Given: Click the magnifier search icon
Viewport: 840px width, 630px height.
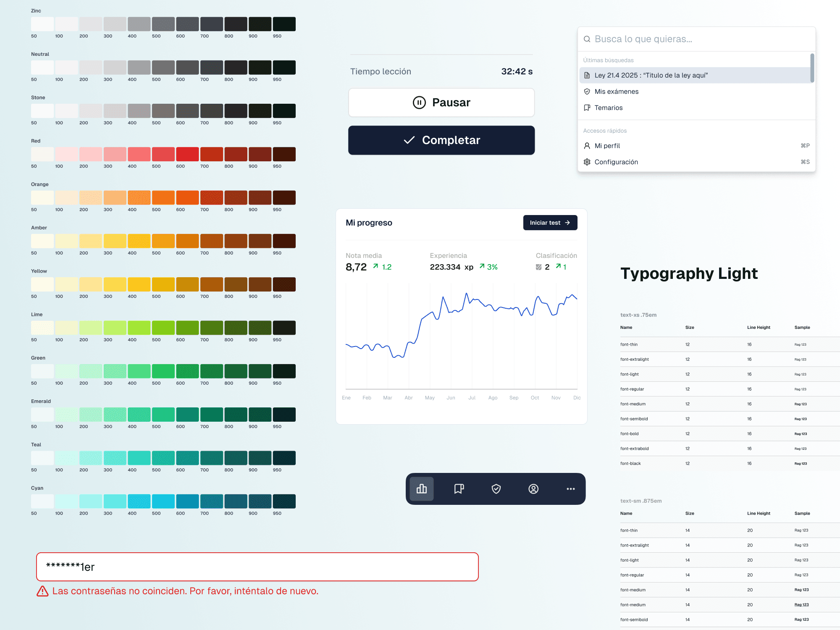Looking at the screenshot, I should tap(587, 39).
